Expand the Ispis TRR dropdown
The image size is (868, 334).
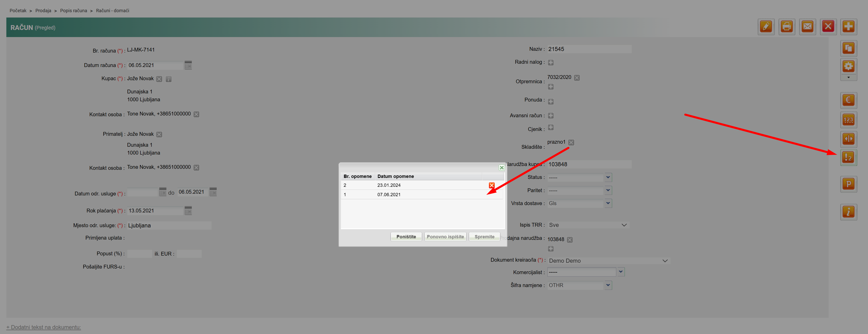(x=624, y=225)
